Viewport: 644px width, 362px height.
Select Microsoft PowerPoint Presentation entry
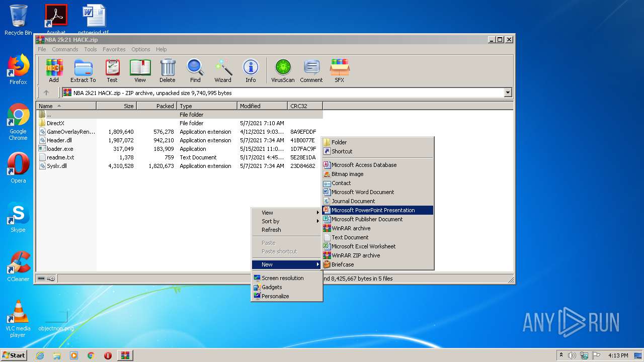tap(378, 210)
